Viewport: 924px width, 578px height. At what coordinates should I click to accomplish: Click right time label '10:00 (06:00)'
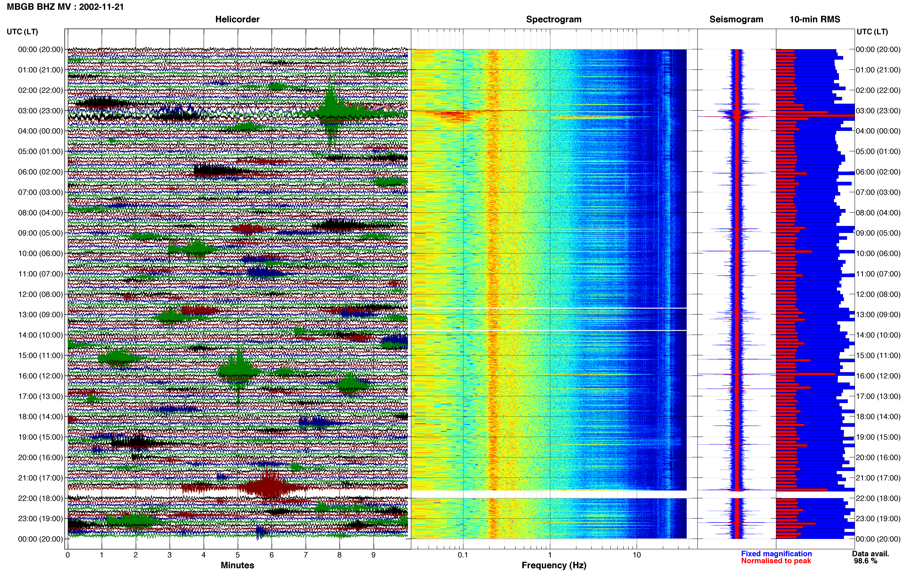878,253
